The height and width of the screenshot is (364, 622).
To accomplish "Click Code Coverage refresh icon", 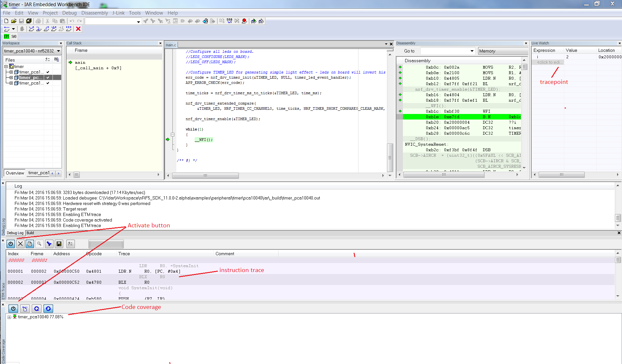I will point(37,309).
